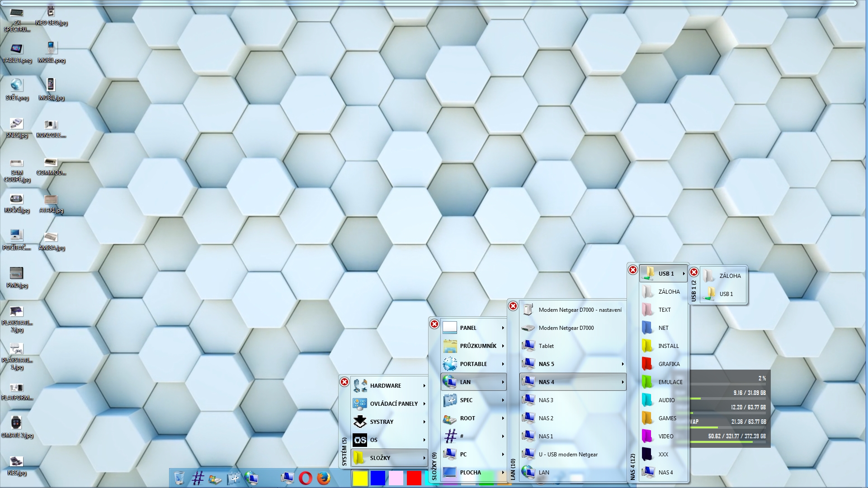Open the Recycle Bin in the dock

(179, 478)
